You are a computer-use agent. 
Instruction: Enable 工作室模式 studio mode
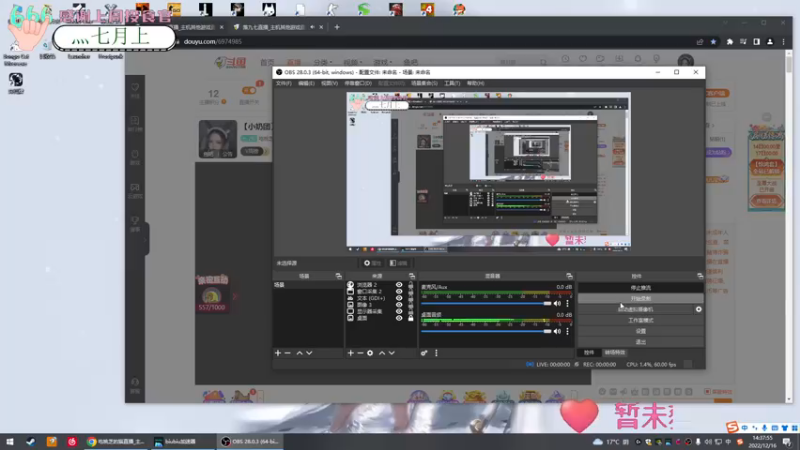[640, 320]
